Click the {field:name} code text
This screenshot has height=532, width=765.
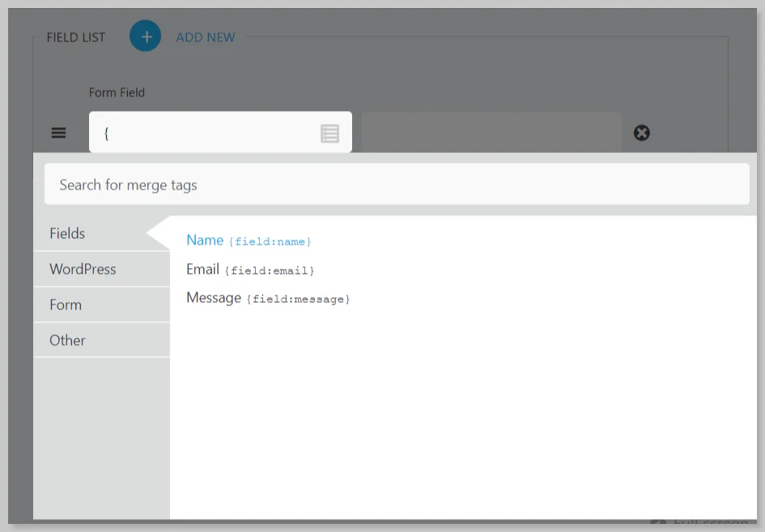(270, 242)
